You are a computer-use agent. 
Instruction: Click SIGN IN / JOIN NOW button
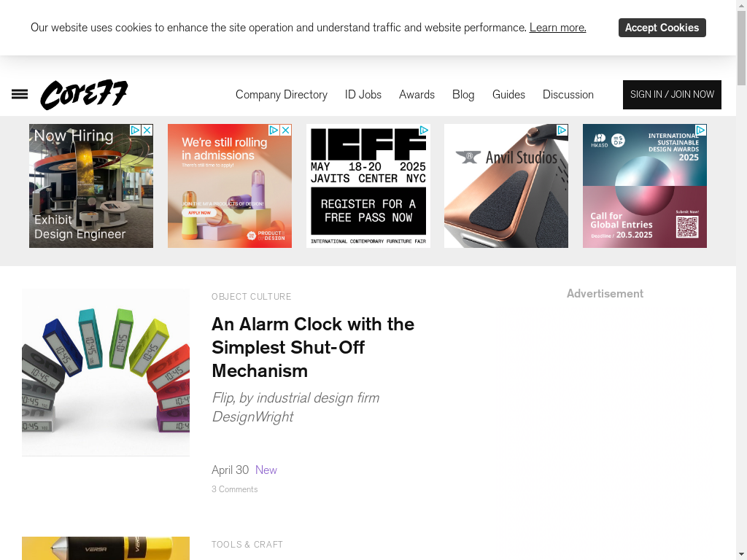tap(672, 95)
